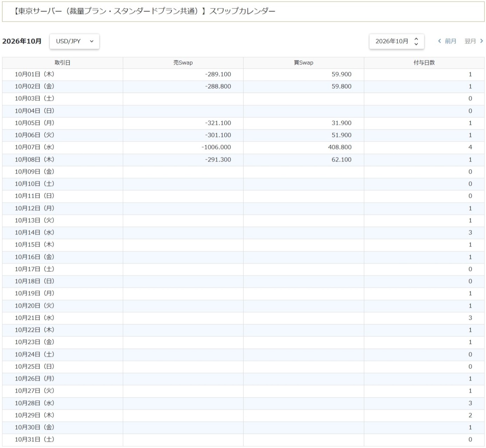Select the 買Swap column header
486x448 pixels.
pyautogui.click(x=304, y=63)
